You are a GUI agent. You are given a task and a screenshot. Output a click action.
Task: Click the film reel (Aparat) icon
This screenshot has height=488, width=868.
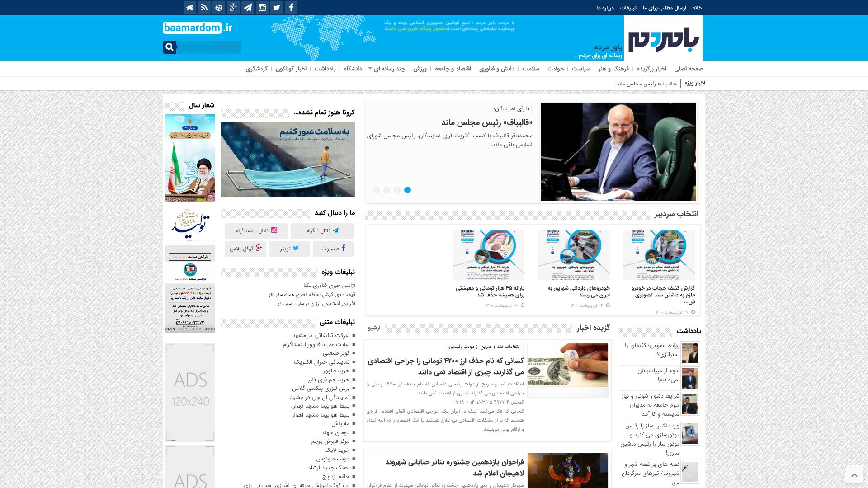[x=219, y=7]
